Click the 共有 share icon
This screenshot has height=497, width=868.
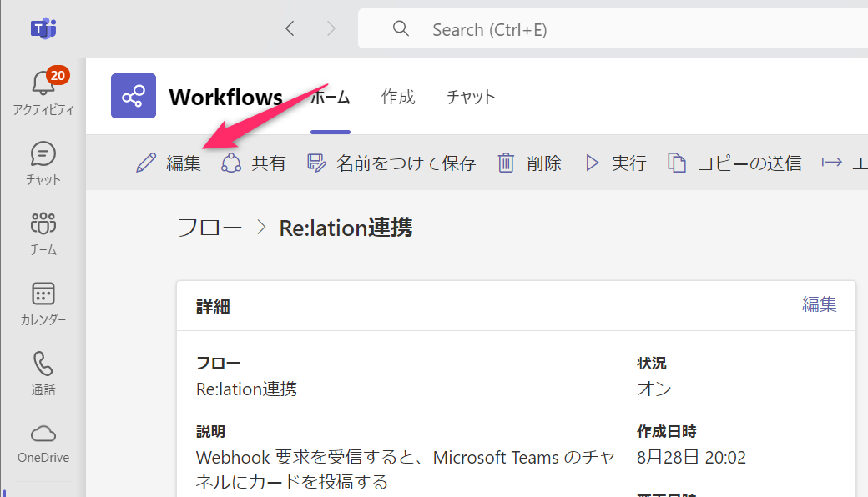[x=231, y=163]
